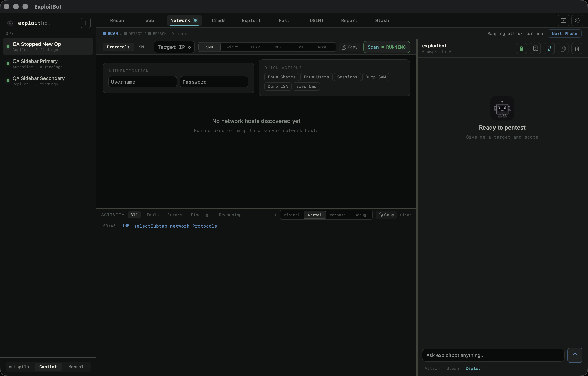The height and width of the screenshot is (376, 588).
Task: Select the WinRM protocol
Action: pyautogui.click(x=232, y=47)
